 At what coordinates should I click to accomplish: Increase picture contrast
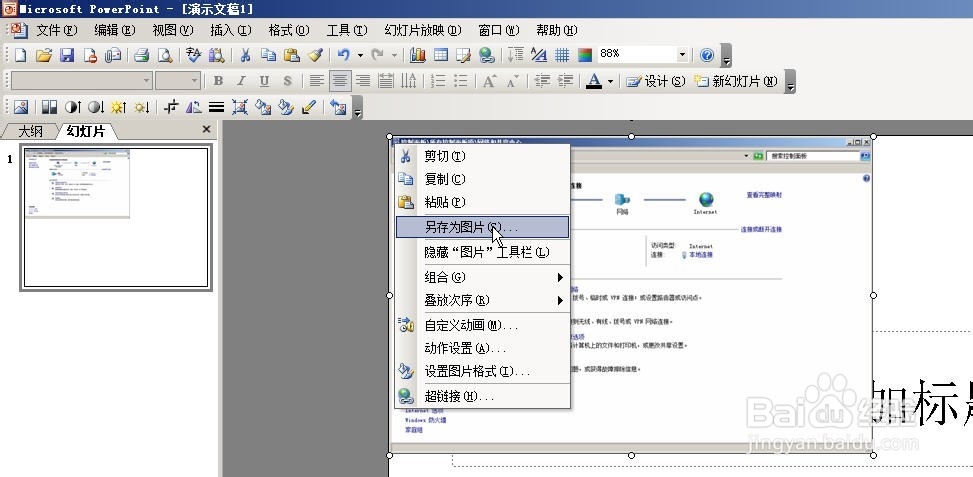(73, 107)
